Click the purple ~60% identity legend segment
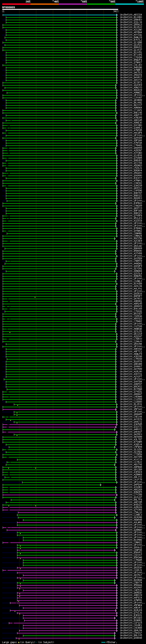 coord(73,4)
